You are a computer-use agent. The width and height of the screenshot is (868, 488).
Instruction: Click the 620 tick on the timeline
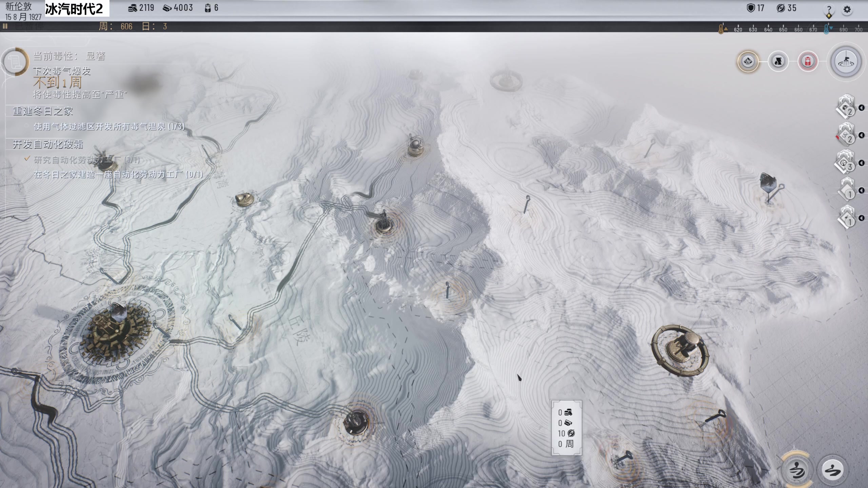738,28
